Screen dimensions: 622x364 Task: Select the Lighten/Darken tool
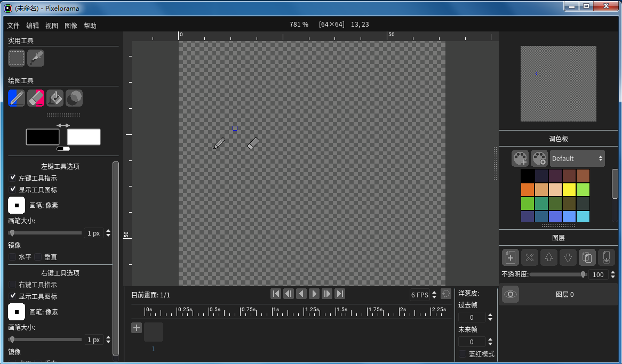click(74, 98)
